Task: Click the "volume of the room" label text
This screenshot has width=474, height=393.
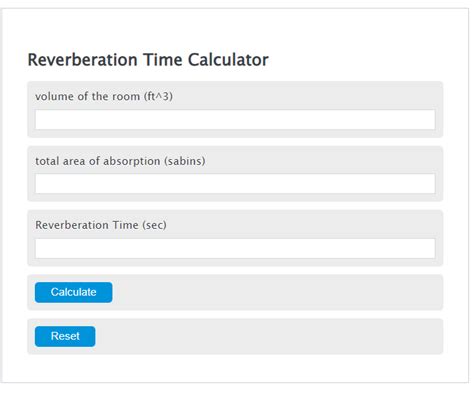Action: click(x=88, y=96)
